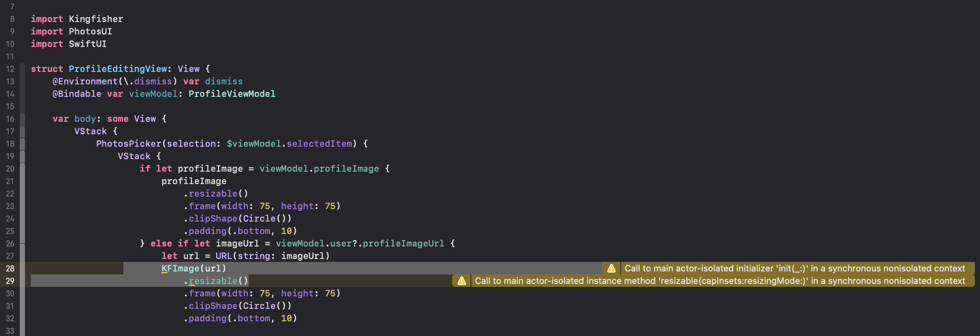
Task: Click the ".clipShape" modifier on line 24
Action: coord(210,219)
